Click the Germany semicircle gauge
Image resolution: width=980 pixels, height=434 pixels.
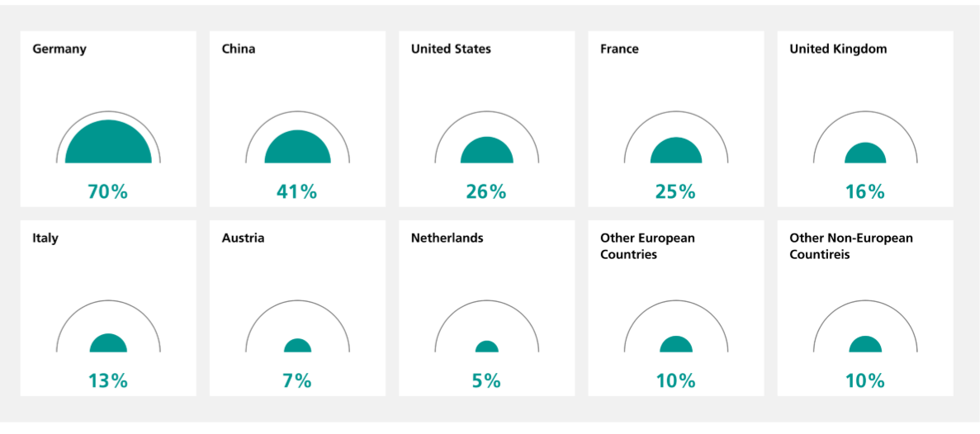click(108, 143)
